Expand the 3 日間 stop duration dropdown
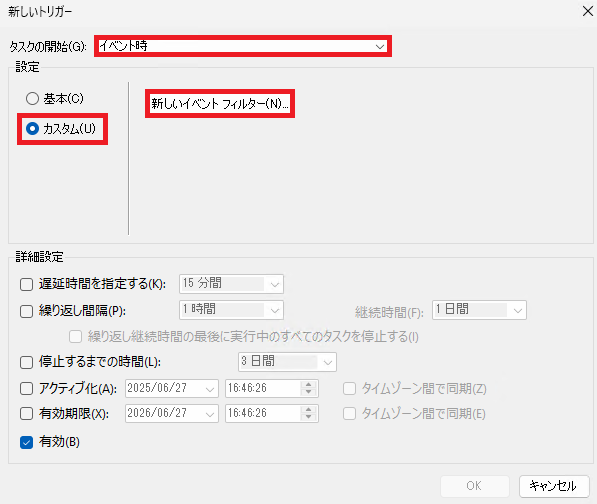 point(287,362)
